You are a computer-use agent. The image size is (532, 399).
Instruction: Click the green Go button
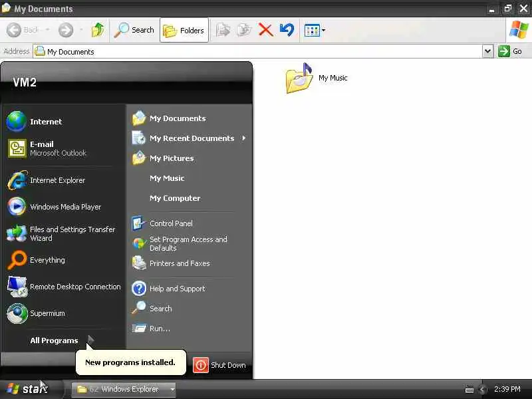[510, 51]
